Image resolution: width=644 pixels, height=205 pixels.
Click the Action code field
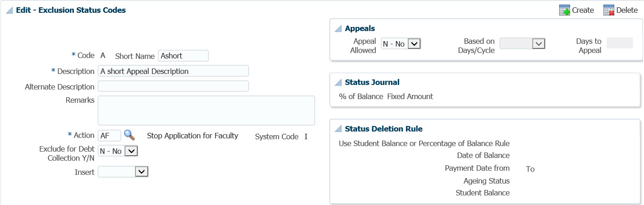tap(109, 136)
